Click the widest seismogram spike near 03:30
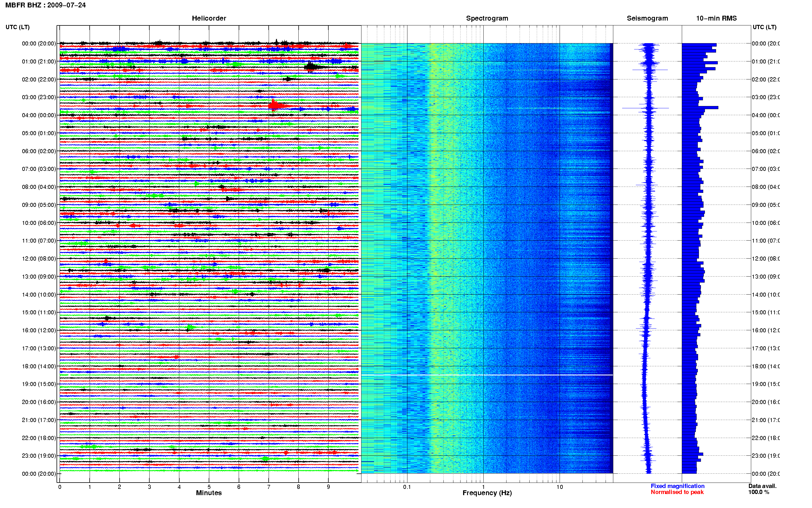Viewport: 812px width, 508px height. (645, 108)
